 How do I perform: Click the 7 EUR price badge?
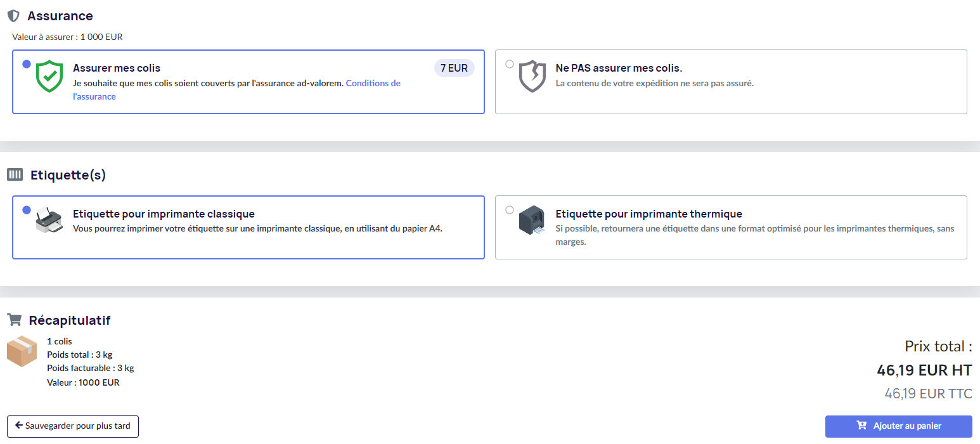455,68
